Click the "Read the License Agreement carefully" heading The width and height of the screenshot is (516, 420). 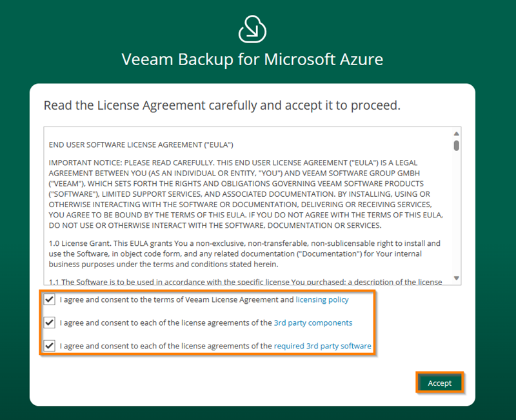pos(222,105)
